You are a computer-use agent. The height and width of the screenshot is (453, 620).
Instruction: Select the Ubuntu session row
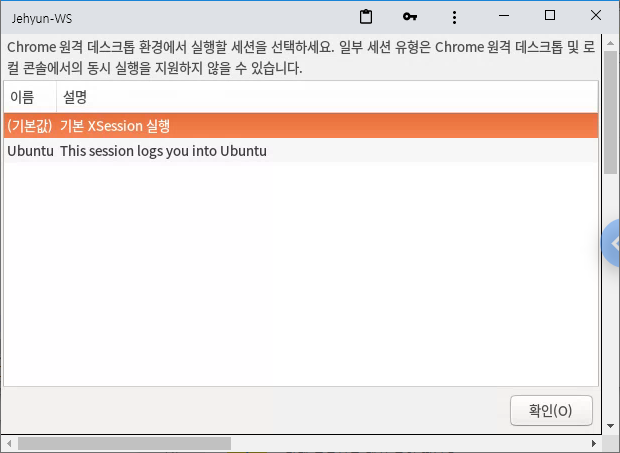pos(301,151)
